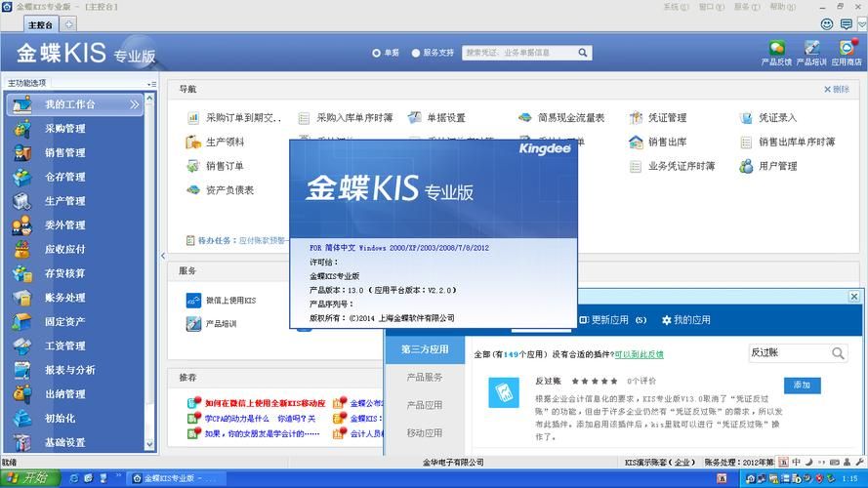Click the search magnifier in header
868x488 pixels.
582,53
